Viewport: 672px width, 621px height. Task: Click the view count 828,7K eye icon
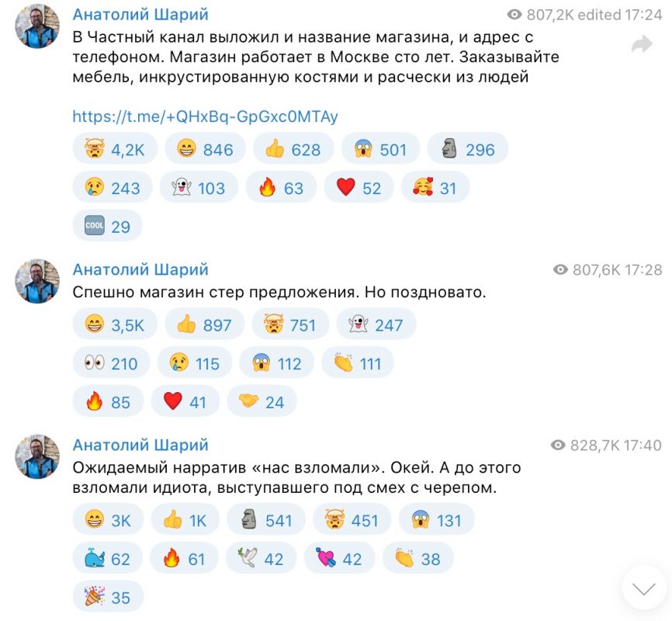pyautogui.click(x=558, y=445)
